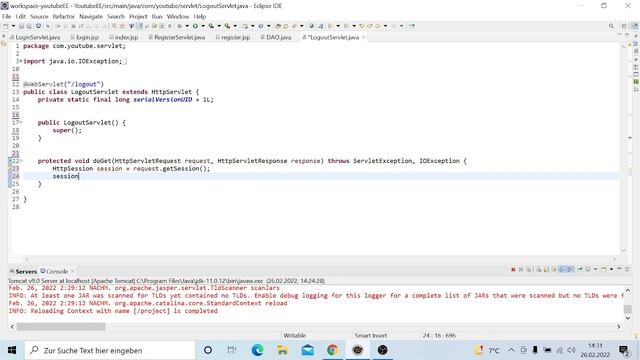This screenshot has width=640, height=360.
Task: Terminate the server with the red square icon
Action: 513,269
